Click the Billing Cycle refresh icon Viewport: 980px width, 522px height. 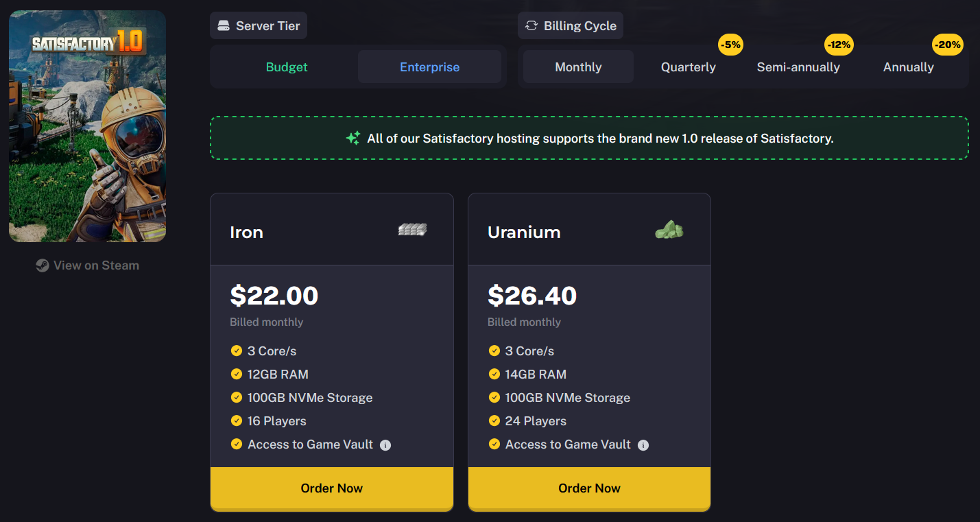531,26
